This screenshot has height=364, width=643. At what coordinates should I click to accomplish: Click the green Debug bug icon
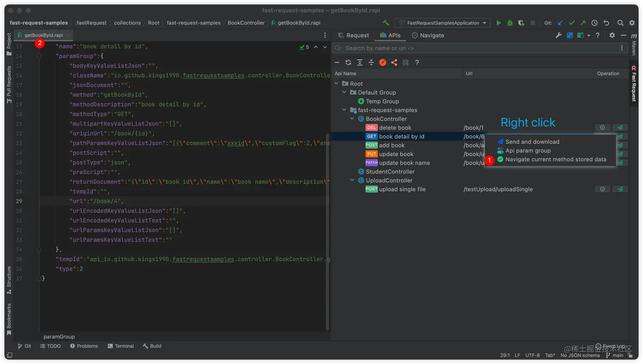click(x=510, y=23)
